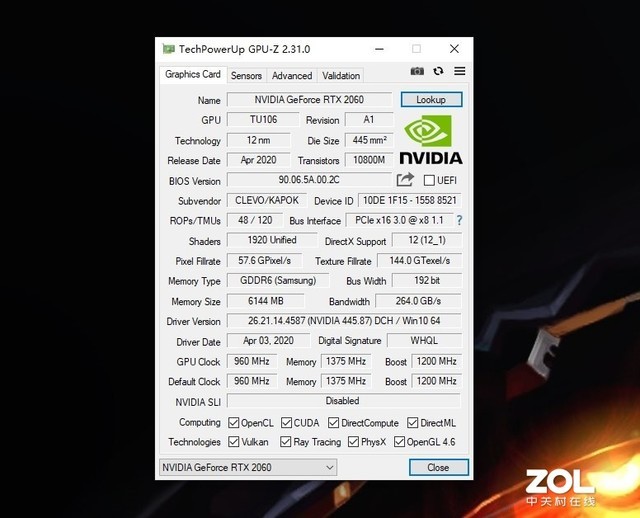Click the GPU field showing TU106

(263, 120)
